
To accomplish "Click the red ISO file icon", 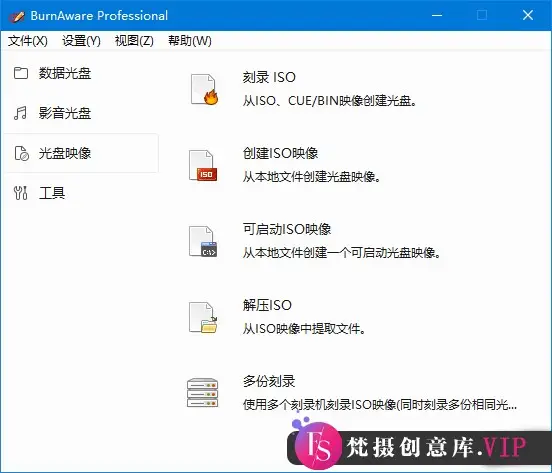I will [203, 165].
